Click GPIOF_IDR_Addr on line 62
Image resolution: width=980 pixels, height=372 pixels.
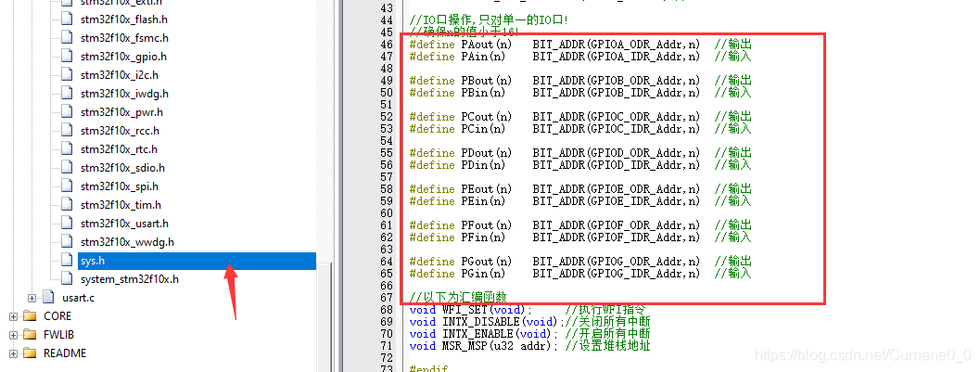click(x=636, y=237)
